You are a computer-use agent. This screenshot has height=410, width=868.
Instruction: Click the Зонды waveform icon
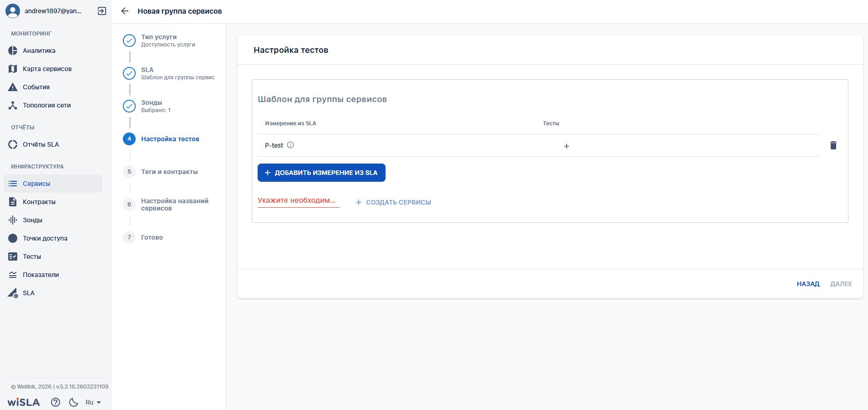tap(13, 220)
